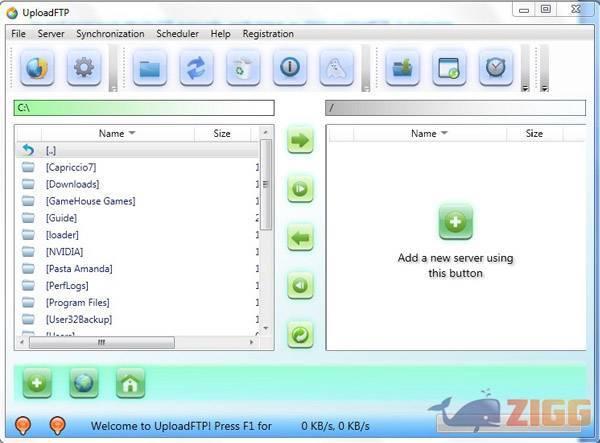
Task: Click the recycle bin delete icon
Action: coord(243,69)
